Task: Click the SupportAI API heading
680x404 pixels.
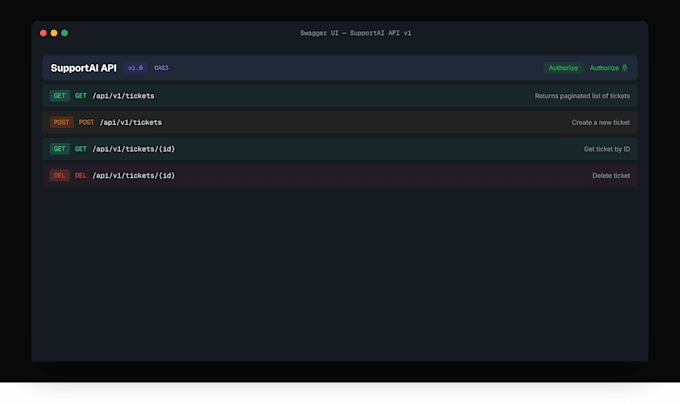Action: pos(83,68)
